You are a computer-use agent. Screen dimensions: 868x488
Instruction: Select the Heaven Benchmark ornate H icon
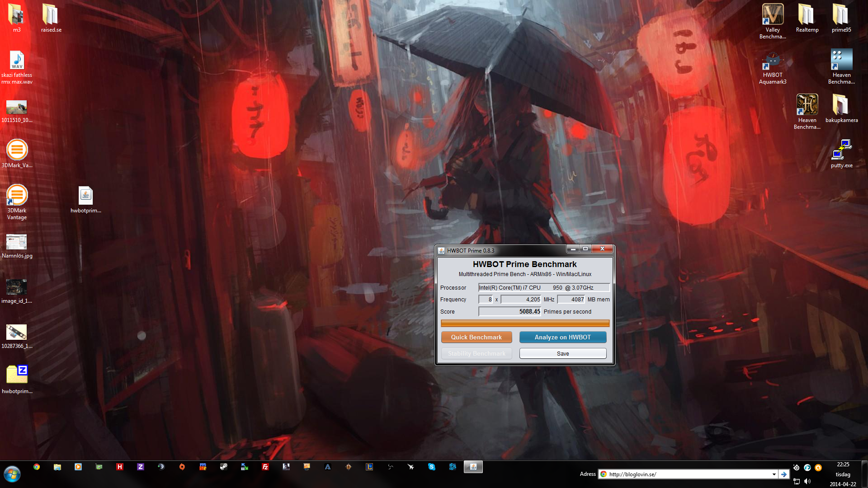tap(807, 112)
